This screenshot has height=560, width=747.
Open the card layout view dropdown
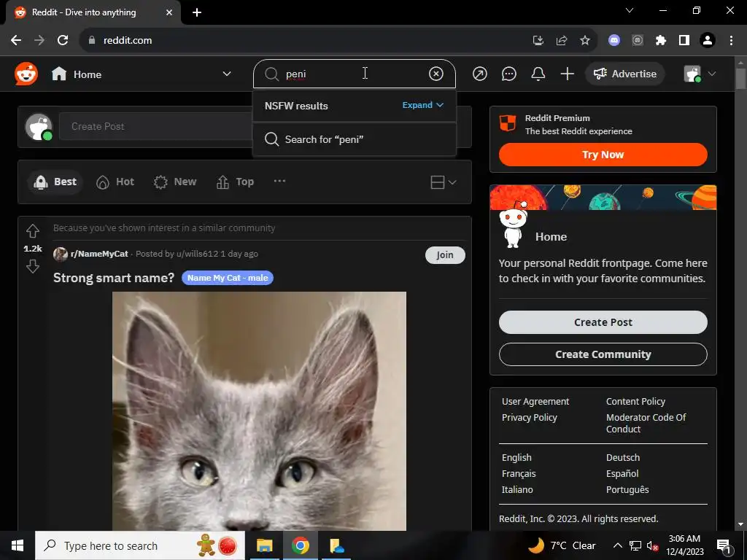click(443, 182)
